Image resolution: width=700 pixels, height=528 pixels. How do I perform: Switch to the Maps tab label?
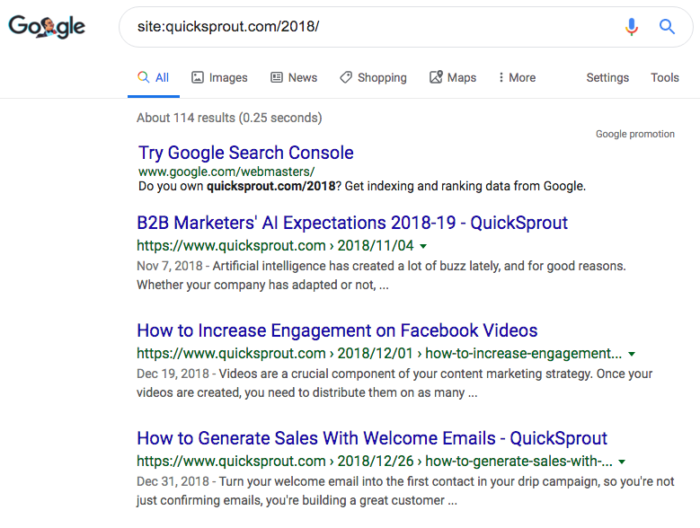coord(462,78)
